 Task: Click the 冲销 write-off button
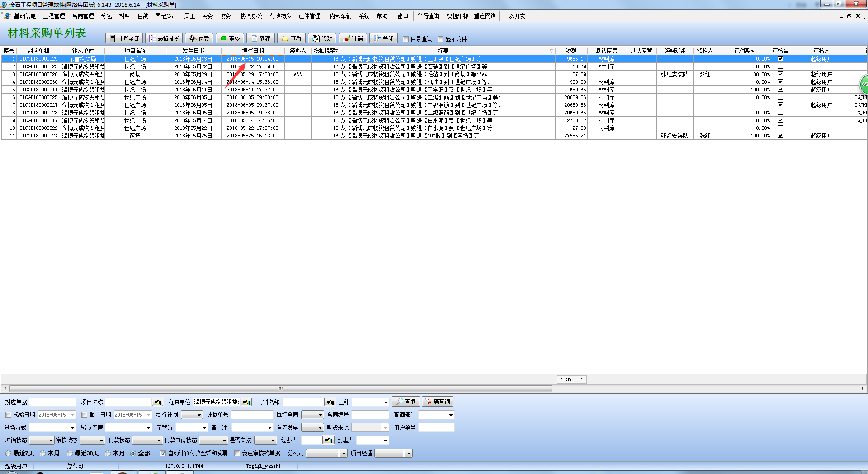point(353,38)
